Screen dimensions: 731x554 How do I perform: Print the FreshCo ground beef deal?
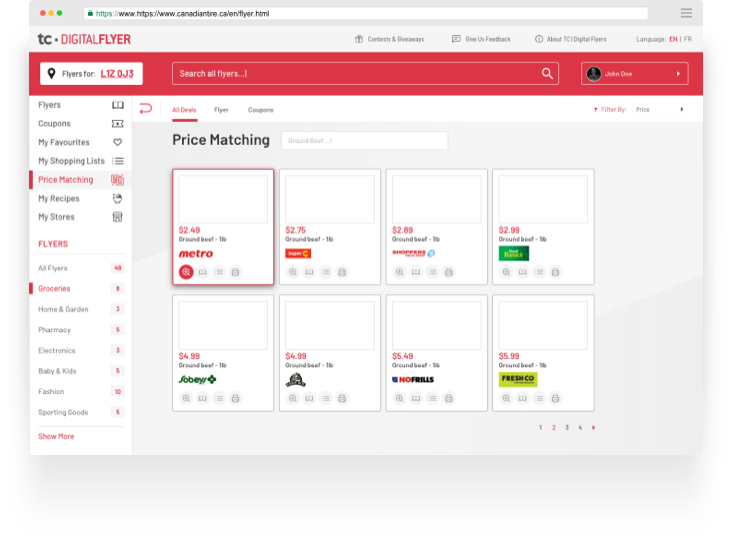pyautogui.click(x=555, y=398)
